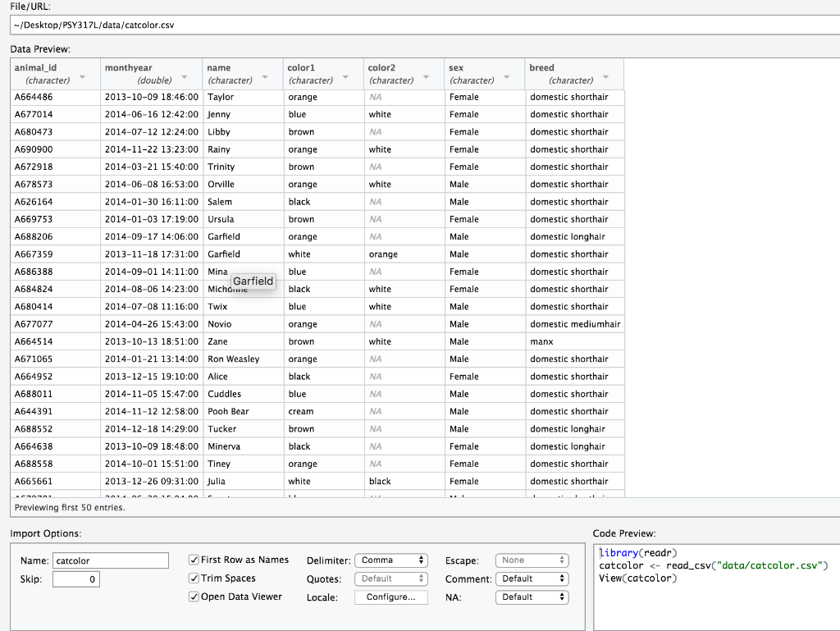Disable the Open Data Viewer checkbox
The width and height of the screenshot is (840, 631).
(194, 597)
